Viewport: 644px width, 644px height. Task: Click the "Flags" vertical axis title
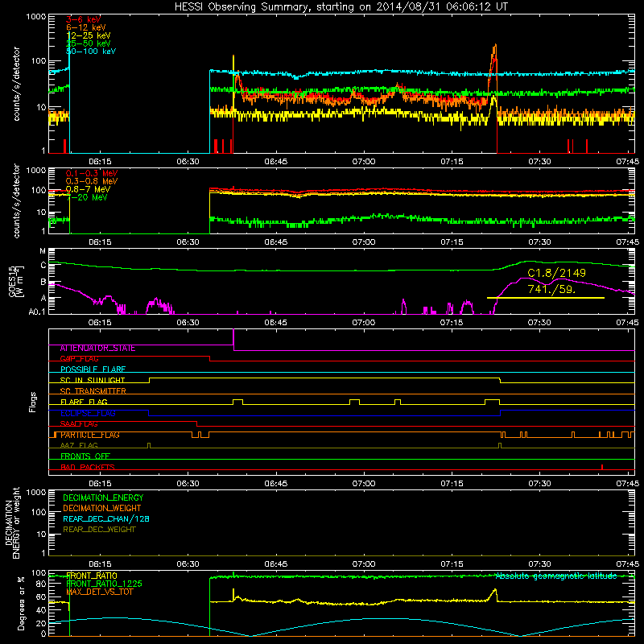[x=33, y=402]
